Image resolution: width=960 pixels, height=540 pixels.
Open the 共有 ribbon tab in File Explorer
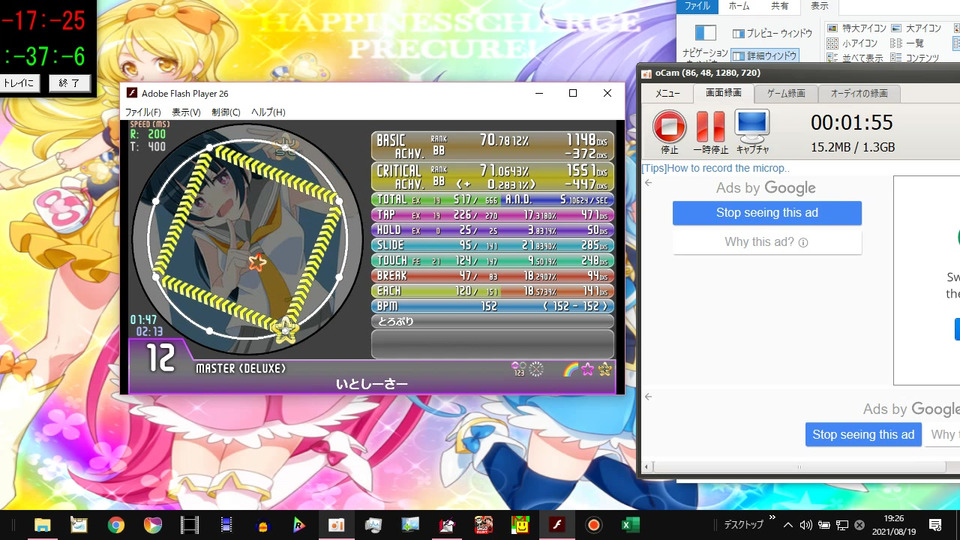tap(779, 6)
